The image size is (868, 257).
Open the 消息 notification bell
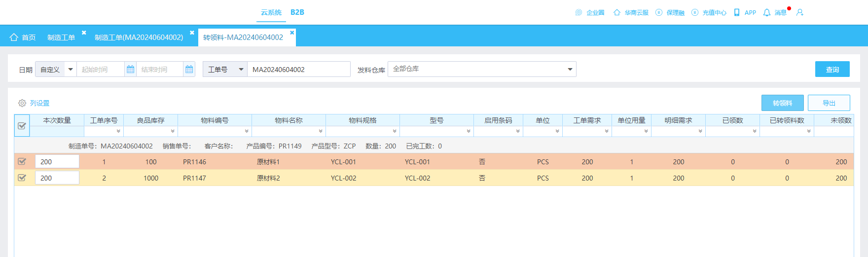click(766, 12)
